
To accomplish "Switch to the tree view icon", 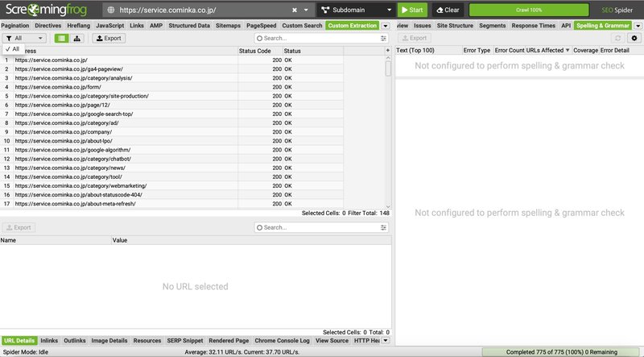I will [x=77, y=38].
